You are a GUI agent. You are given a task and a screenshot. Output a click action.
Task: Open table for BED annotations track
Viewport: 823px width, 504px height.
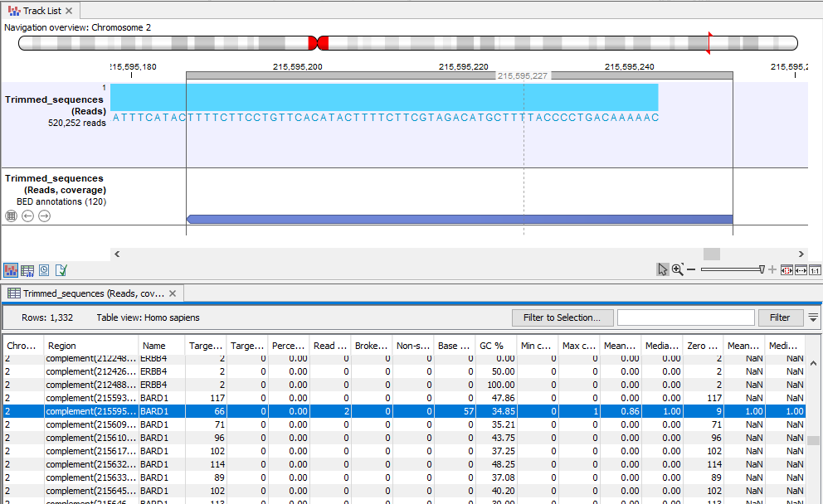tap(11, 216)
